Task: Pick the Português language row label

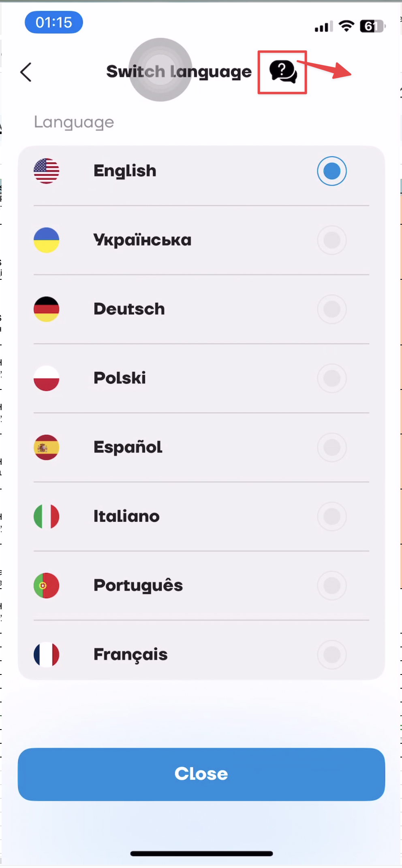Action: 138,585
